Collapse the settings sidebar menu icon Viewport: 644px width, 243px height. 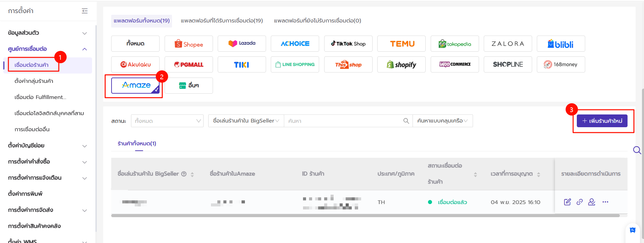pyautogui.click(x=85, y=11)
